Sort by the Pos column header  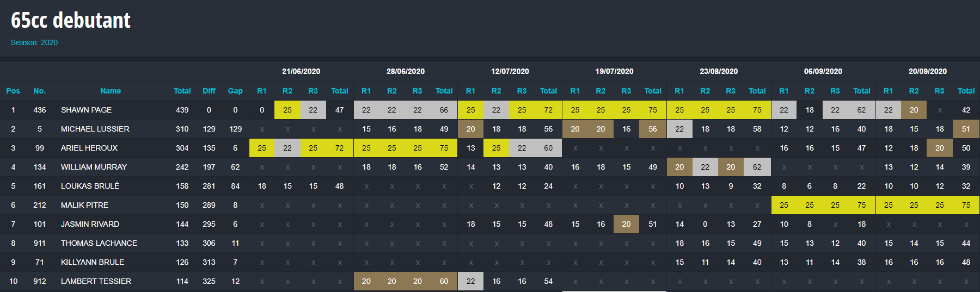[x=13, y=91]
